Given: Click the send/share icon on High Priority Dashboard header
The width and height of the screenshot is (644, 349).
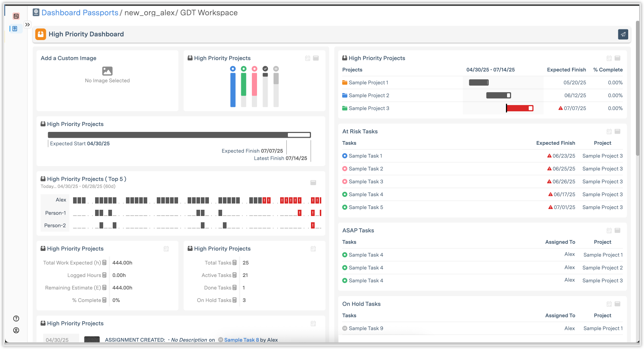Looking at the screenshot, I should point(623,34).
